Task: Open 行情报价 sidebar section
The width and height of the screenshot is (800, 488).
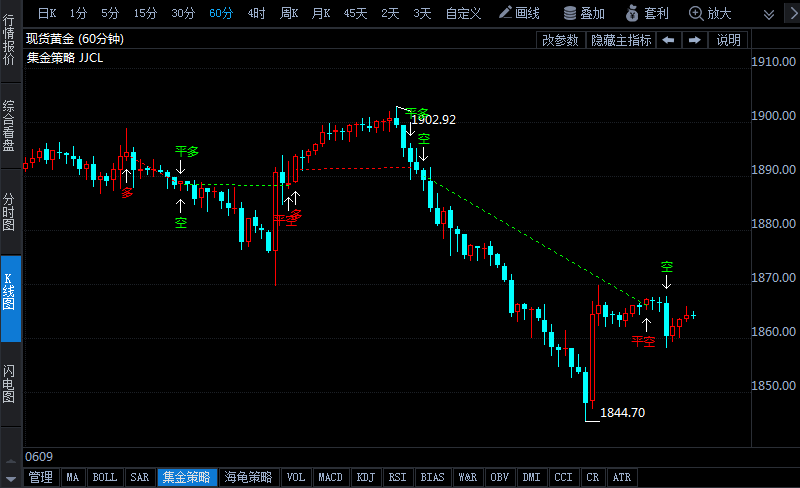Action: (9, 40)
